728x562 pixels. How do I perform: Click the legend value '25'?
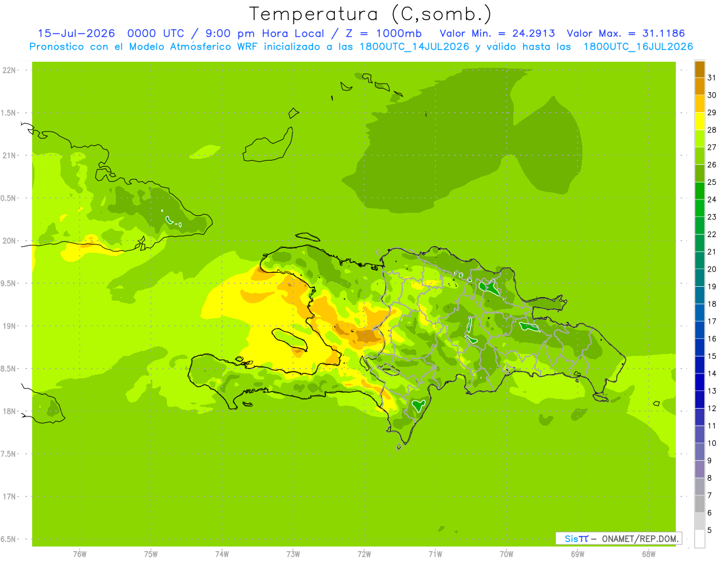[712, 182]
